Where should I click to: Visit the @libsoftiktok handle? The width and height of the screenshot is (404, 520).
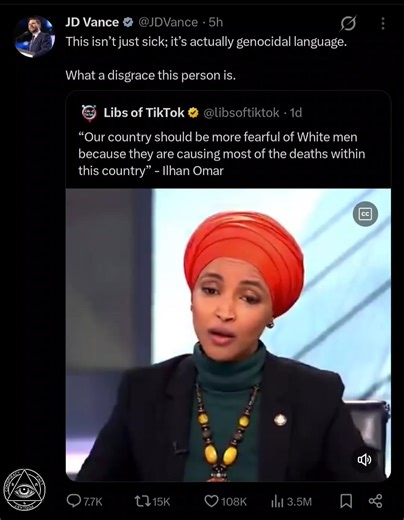tap(241, 113)
